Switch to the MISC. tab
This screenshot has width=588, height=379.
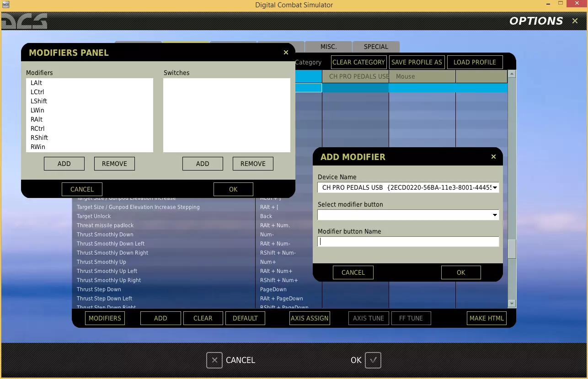pyautogui.click(x=329, y=47)
